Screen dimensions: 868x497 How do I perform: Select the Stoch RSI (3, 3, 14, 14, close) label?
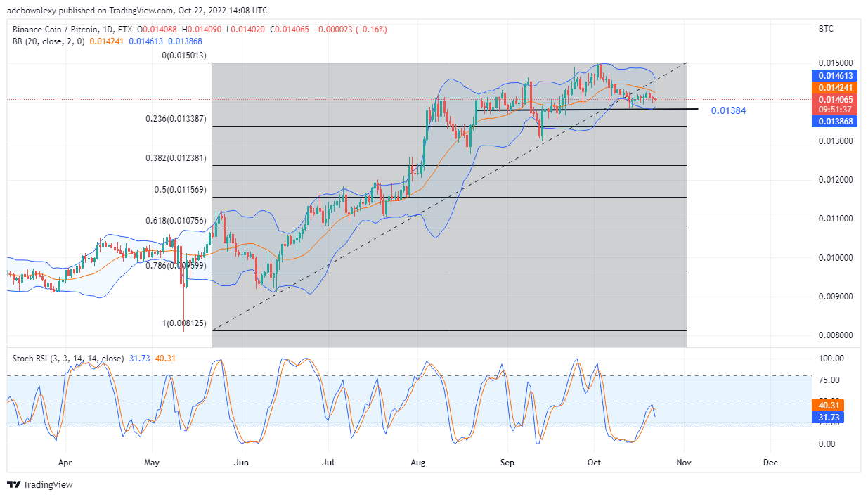69,359
